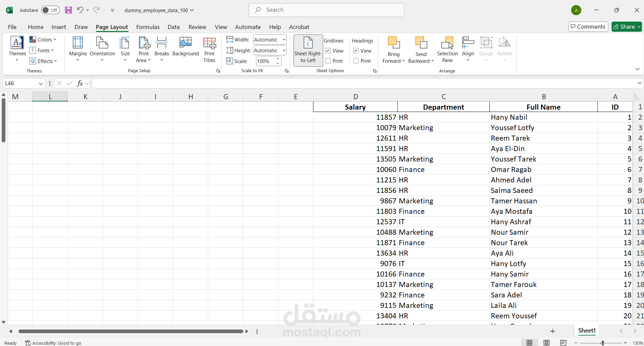The image size is (644, 346).
Task: Switch to the Insert tab
Action: click(59, 27)
